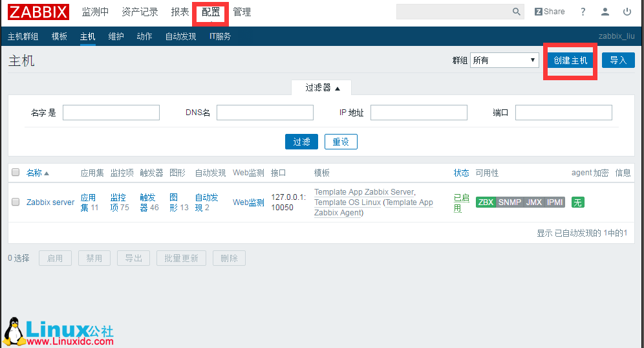The image size is (644, 348).
Task: Sort by the 名称 column header
Action: 38,173
